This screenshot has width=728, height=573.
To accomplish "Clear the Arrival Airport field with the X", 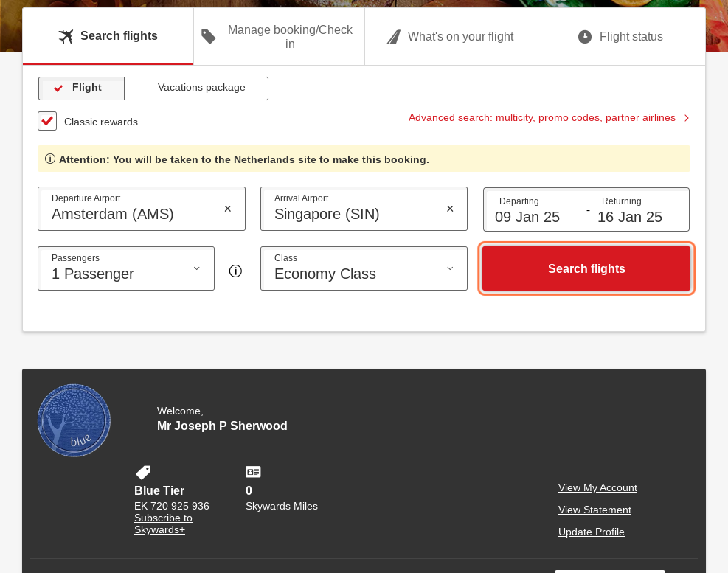I will click(450, 209).
